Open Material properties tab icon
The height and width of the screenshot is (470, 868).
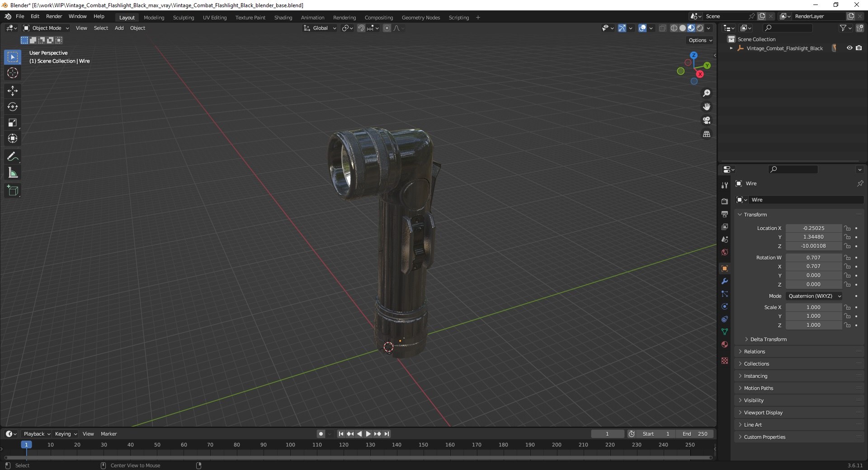click(725, 344)
